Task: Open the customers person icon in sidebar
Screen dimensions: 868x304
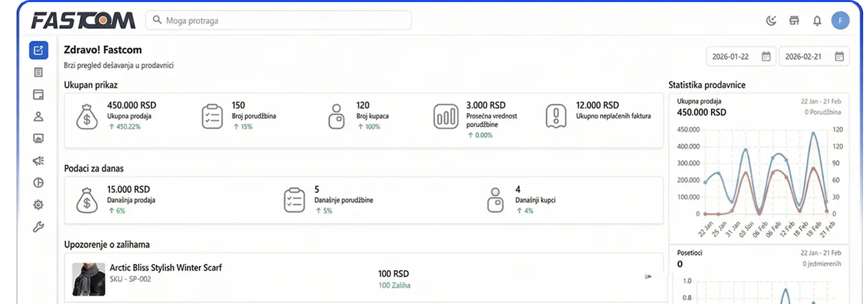Action: pos(39,116)
